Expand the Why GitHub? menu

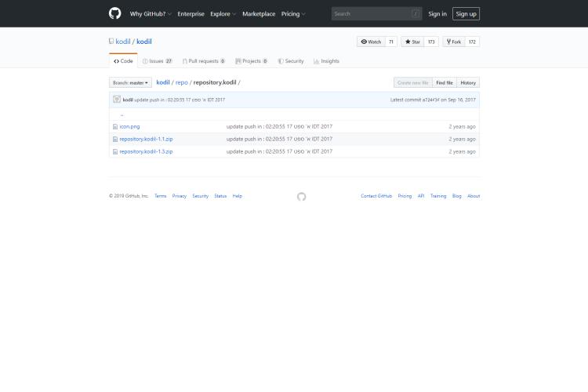[151, 14]
